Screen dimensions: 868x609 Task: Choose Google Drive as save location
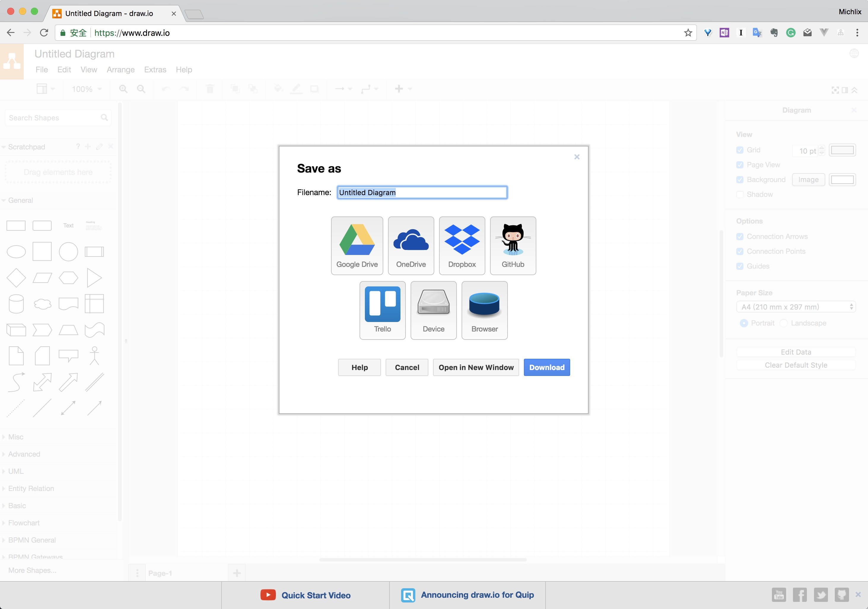tap(357, 245)
